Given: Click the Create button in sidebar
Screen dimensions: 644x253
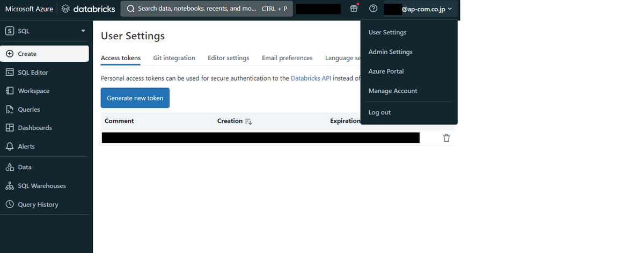Looking at the screenshot, I should point(45,54).
